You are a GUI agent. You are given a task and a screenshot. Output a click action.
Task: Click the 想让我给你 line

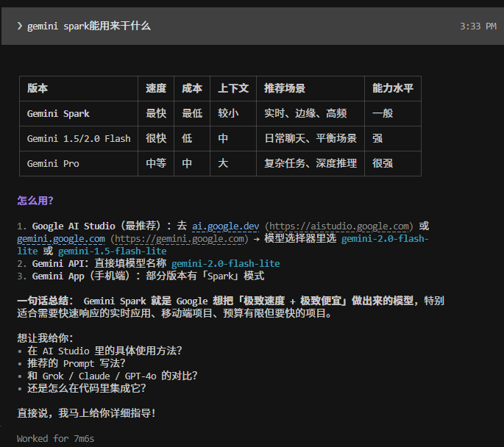pyautogui.click(x=45, y=338)
